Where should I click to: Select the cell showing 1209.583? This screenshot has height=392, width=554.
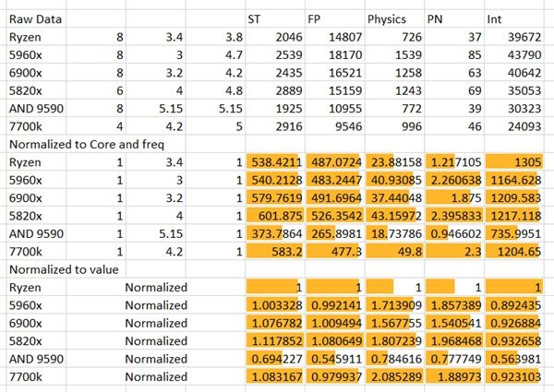pyautogui.click(x=514, y=198)
